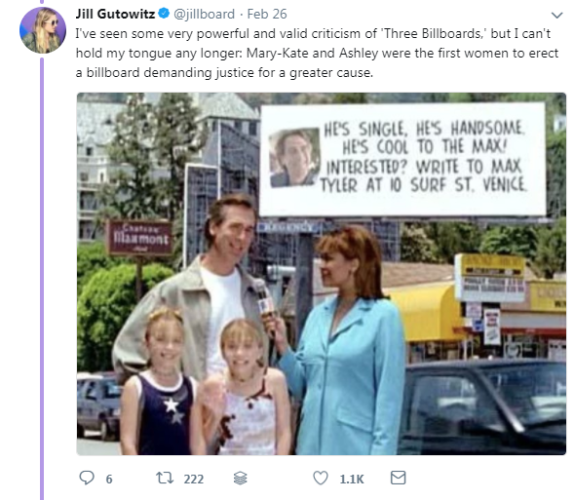Open the attached tweet photo
This screenshot has width=574, height=500.
(321, 274)
